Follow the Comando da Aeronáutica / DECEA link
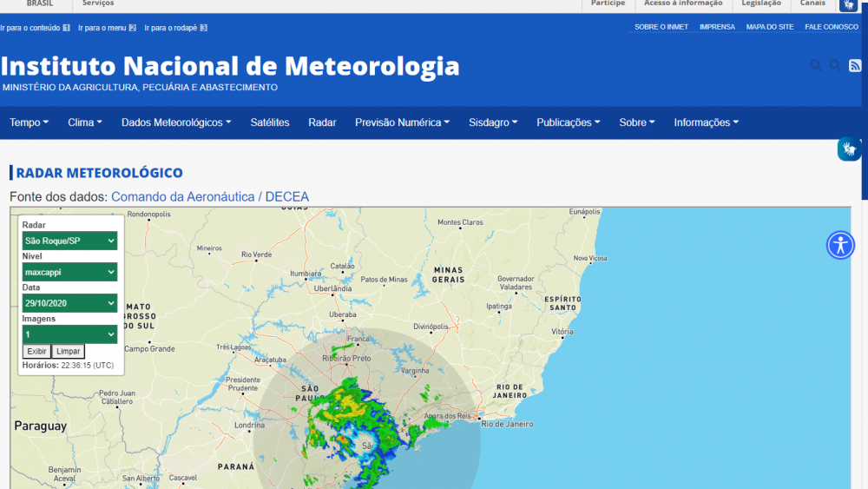 point(210,197)
